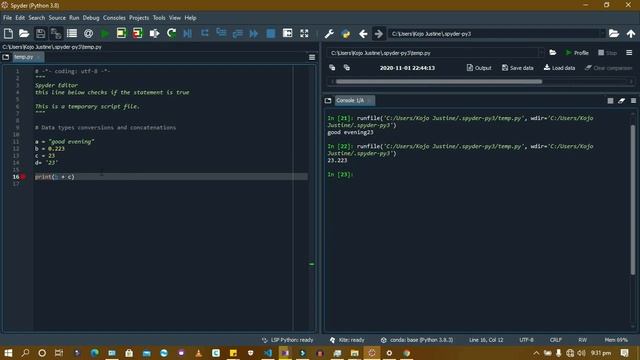The width and height of the screenshot is (640, 360).
Task: Toggle fullscreen mode icon
Action: click(x=304, y=33)
